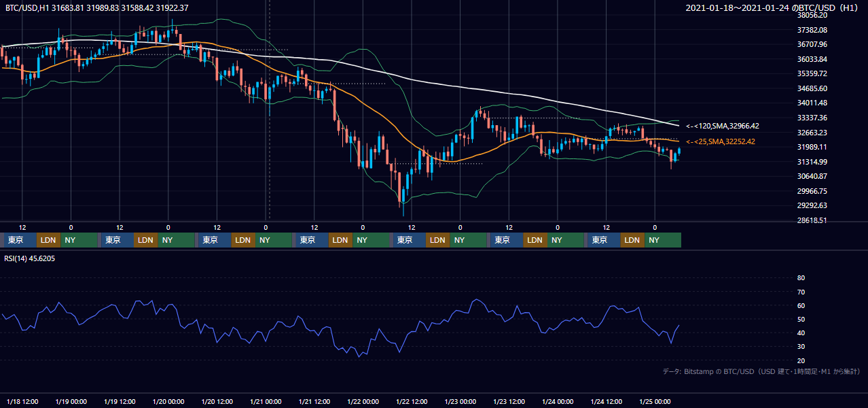The height and width of the screenshot is (408, 868).
Task: Click RSI axis level 40
Action: click(801, 333)
